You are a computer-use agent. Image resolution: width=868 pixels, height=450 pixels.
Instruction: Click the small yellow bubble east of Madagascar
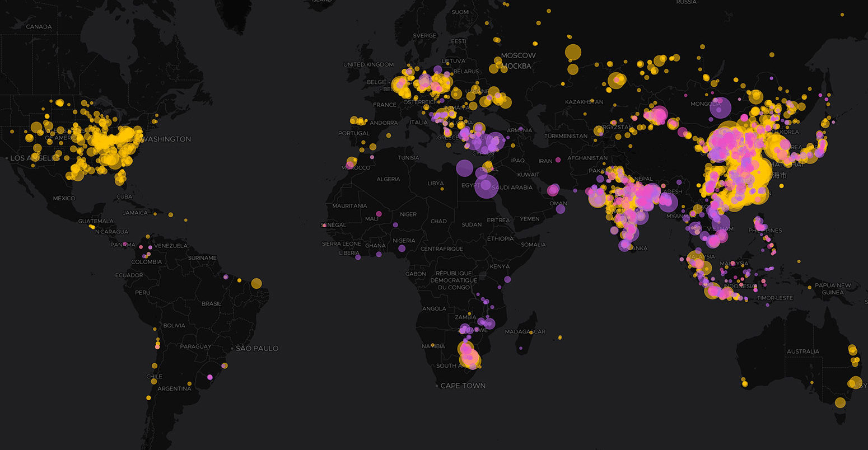click(x=560, y=337)
